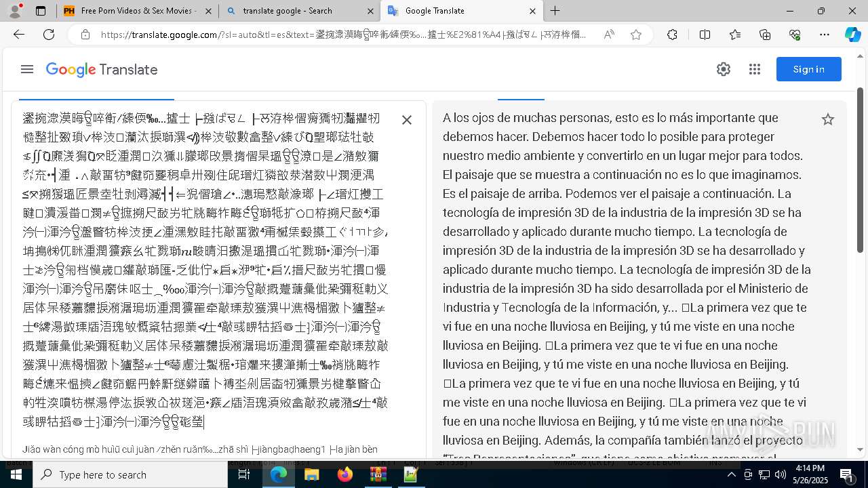Open Split screen view
Viewport: 868px width, 488px height.
705,35
